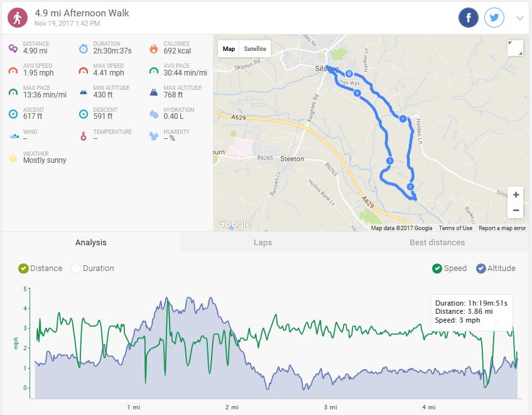Click route waypoint marker 4 on map
532x415 pixels.
point(357,94)
